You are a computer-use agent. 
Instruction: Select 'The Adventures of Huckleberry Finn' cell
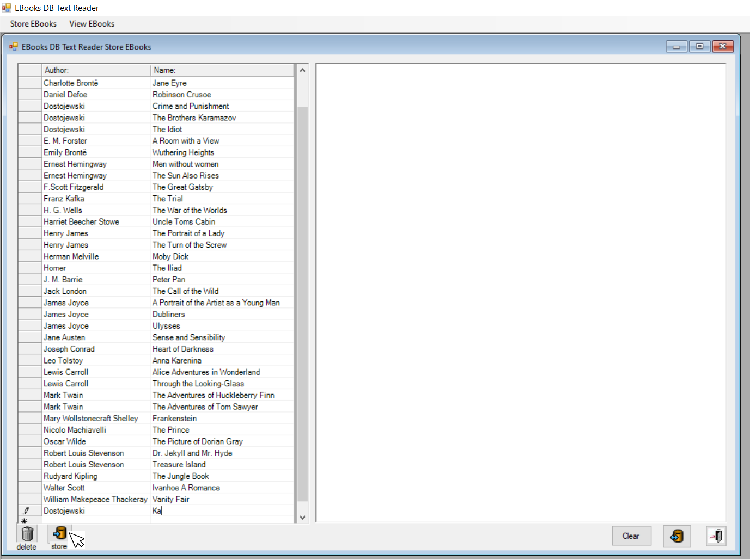coord(222,395)
